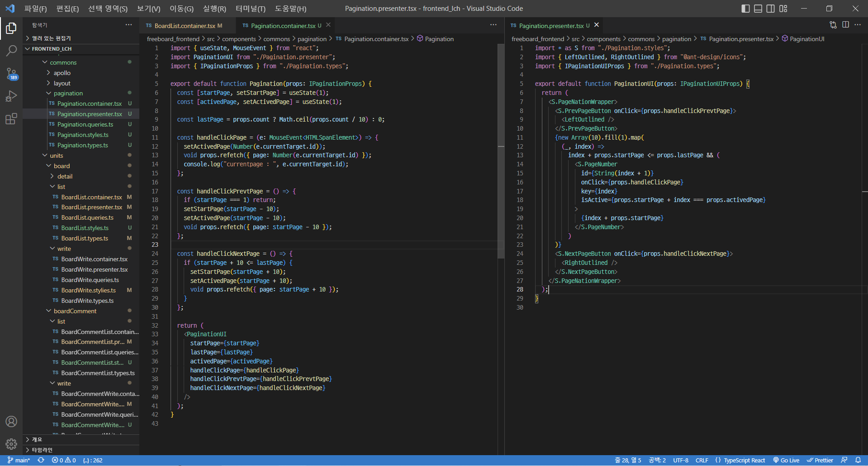Screen dimensions: 868x466
Task: Switch to BoardList.container.tsx tab
Action: coord(185,26)
